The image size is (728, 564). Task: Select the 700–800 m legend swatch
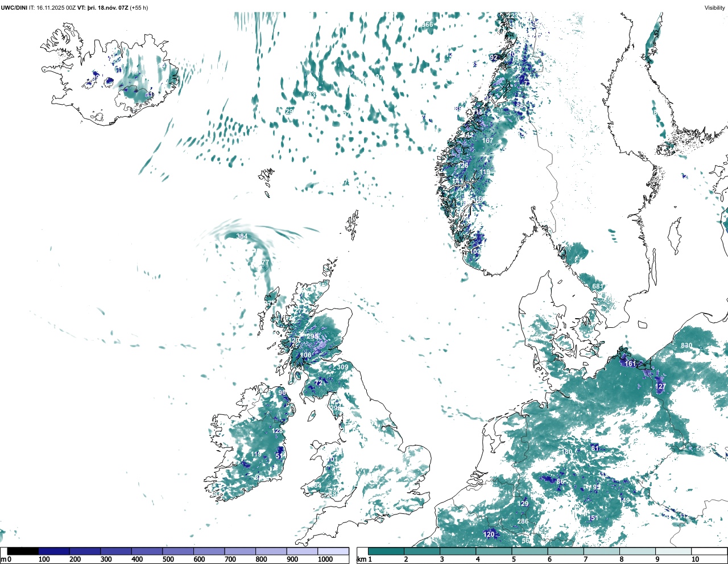240,551
